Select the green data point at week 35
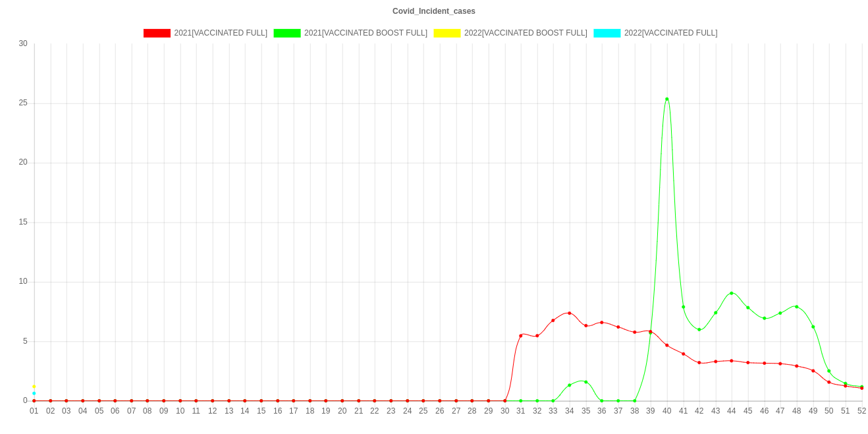The image size is (868, 434). click(x=585, y=382)
